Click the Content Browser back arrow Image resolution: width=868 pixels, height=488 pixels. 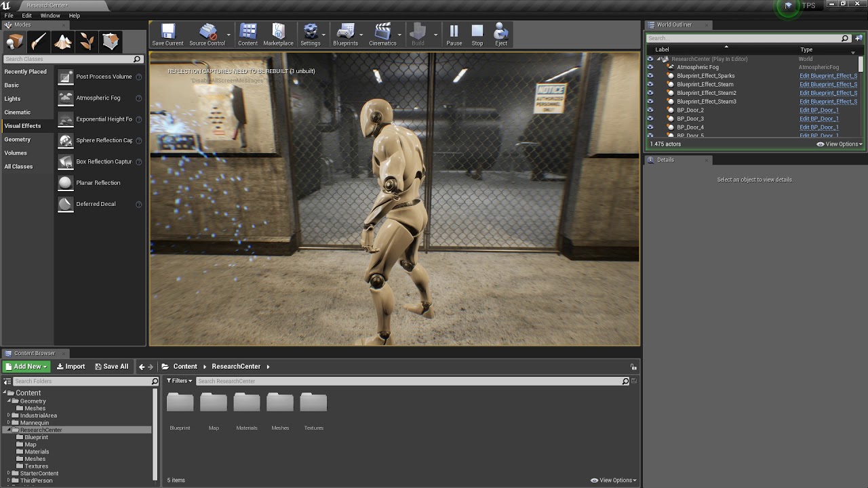142,367
